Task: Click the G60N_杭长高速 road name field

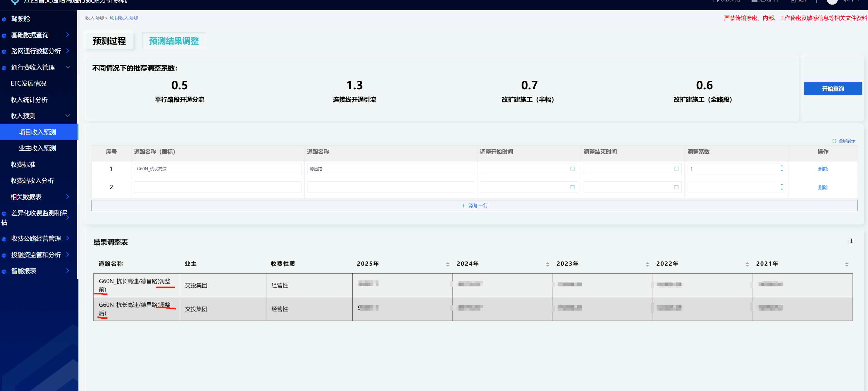Action: point(217,169)
